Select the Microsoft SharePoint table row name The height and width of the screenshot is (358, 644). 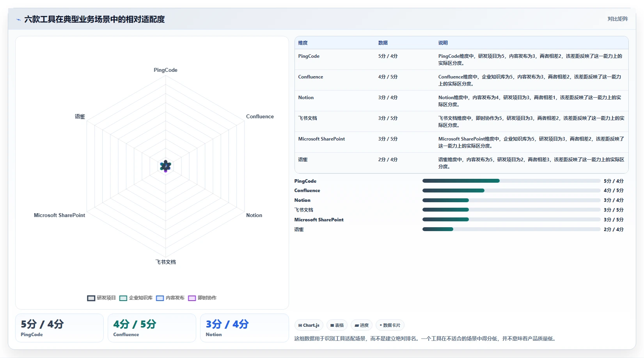321,139
